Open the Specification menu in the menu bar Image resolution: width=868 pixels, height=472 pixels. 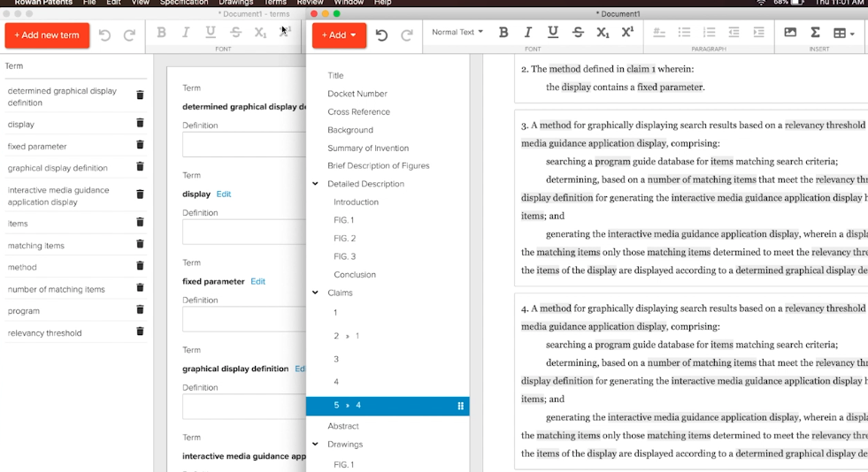tap(184, 3)
